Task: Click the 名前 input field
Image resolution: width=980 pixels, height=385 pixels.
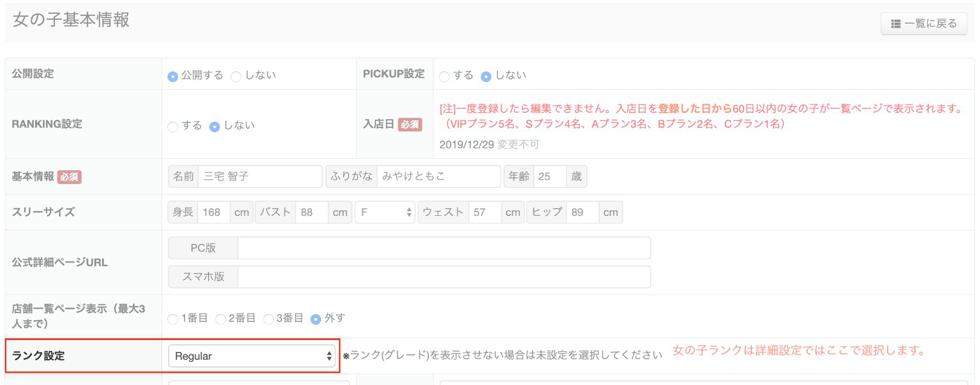Action: click(259, 176)
